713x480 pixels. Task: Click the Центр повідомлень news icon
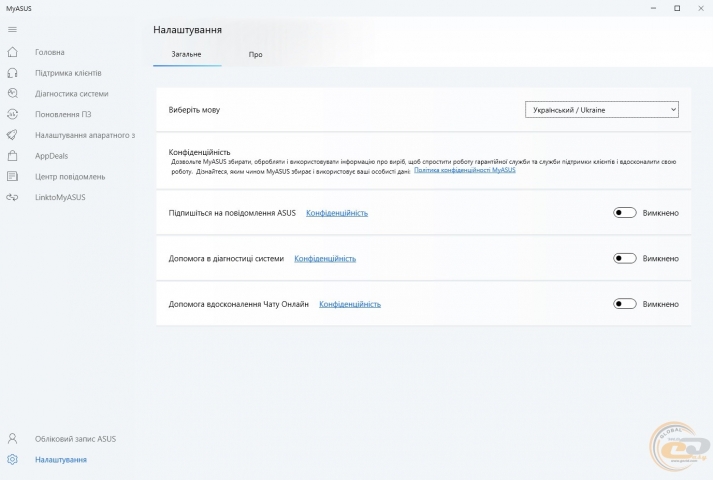coord(12,176)
